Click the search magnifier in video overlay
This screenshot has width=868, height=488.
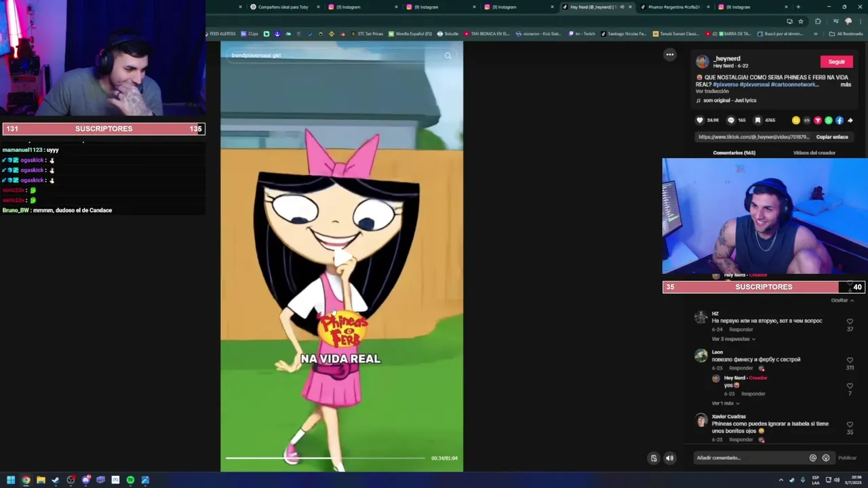coord(448,56)
